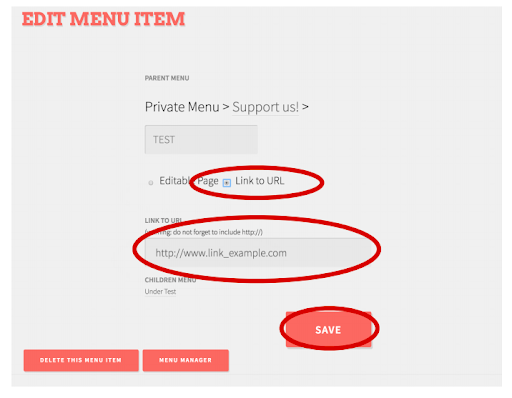Screen dimensions: 512x398
Task: Click the arrow after 'Private Menu'
Action: (x=226, y=107)
